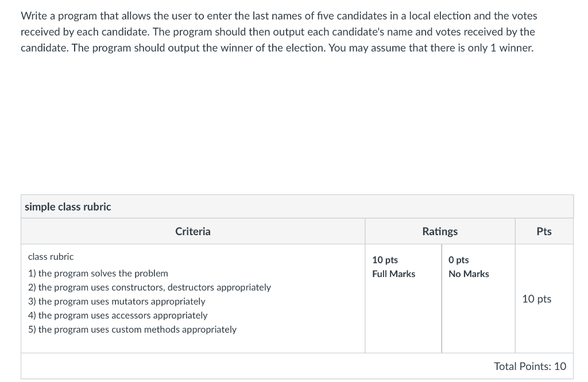588x382 pixels.
Task: Click the line starting "received by each candidate"
Action: pyautogui.click(x=277, y=32)
